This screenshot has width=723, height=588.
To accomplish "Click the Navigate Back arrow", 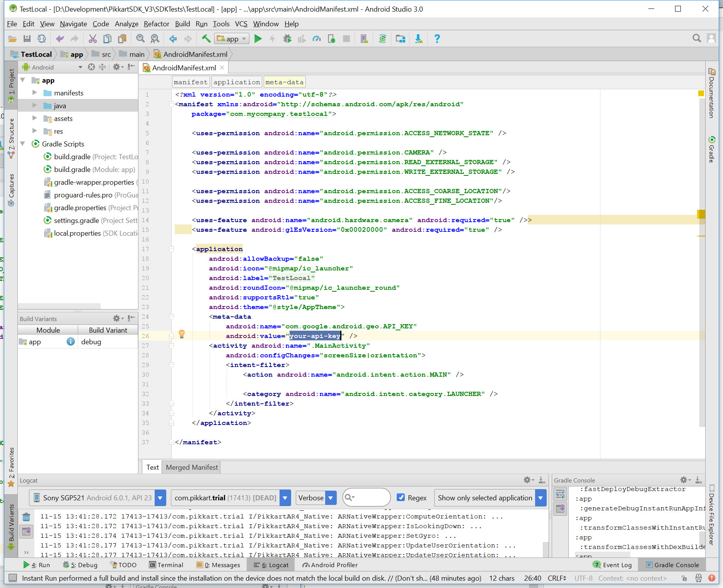I will [x=173, y=39].
